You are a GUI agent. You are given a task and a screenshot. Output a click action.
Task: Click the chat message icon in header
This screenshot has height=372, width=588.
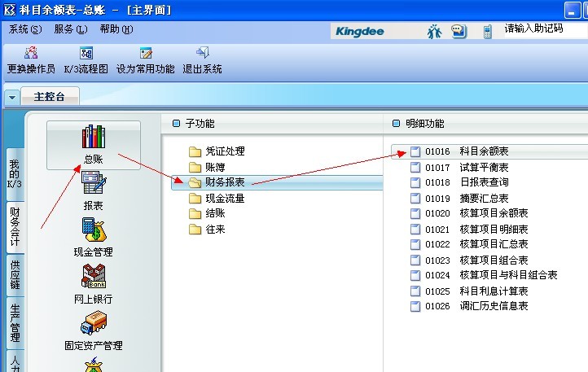coord(459,32)
